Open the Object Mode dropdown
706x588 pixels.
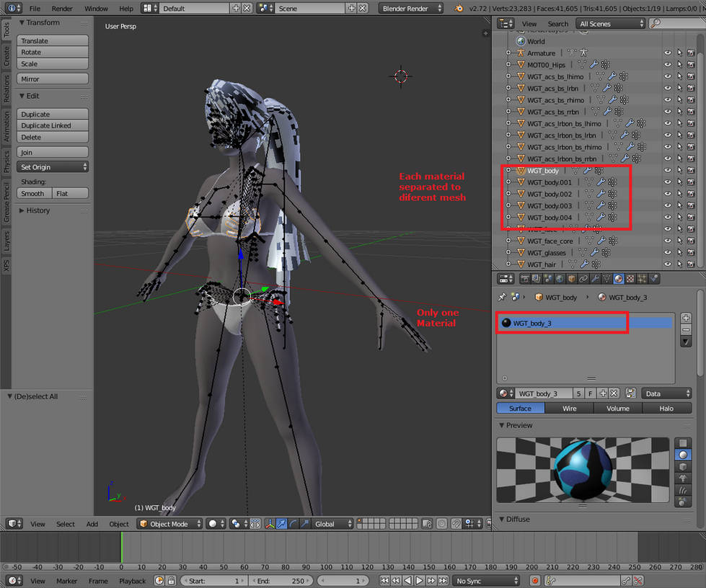(169, 524)
